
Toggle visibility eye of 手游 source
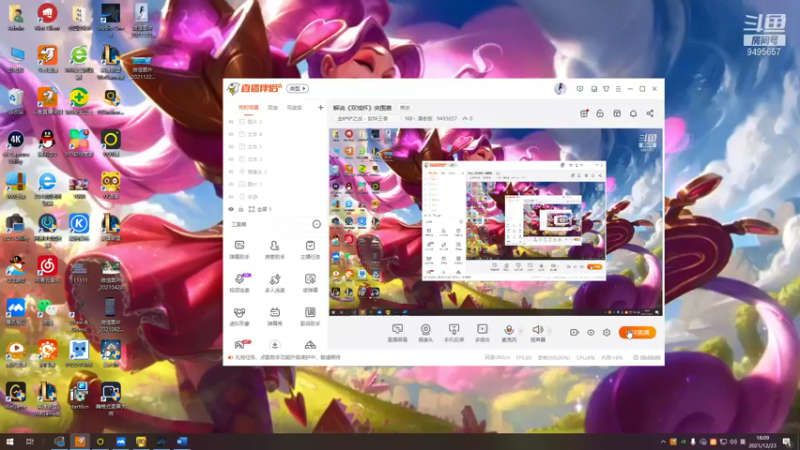[231, 197]
